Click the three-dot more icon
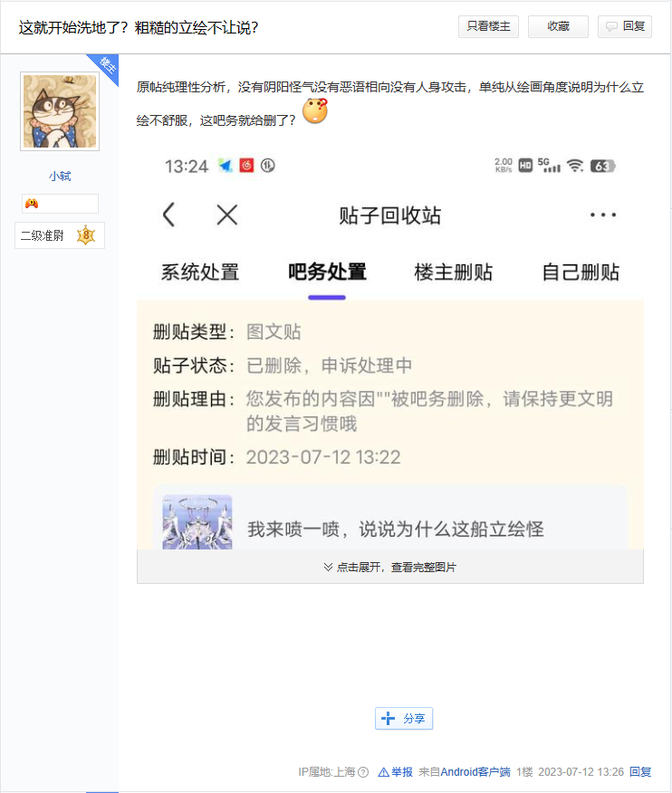The width and height of the screenshot is (672, 793). (602, 215)
